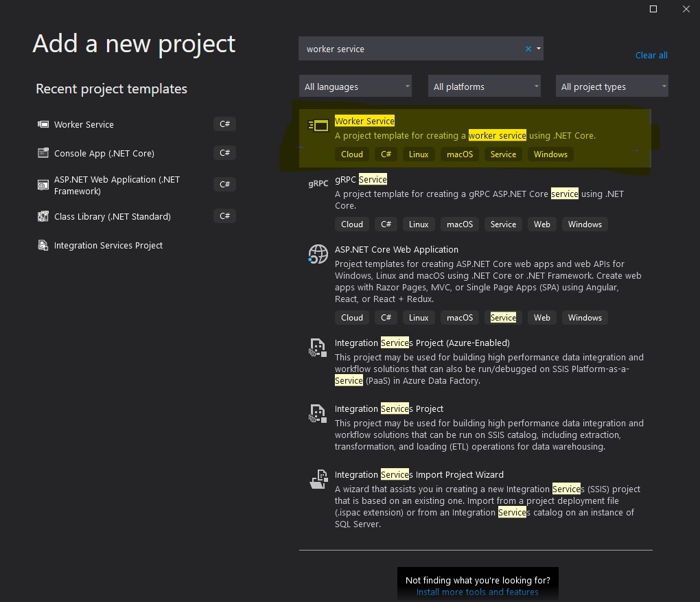Click the macOS tag under ASP.NET Core
This screenshot has width=700, height=602.
point(460,318)
